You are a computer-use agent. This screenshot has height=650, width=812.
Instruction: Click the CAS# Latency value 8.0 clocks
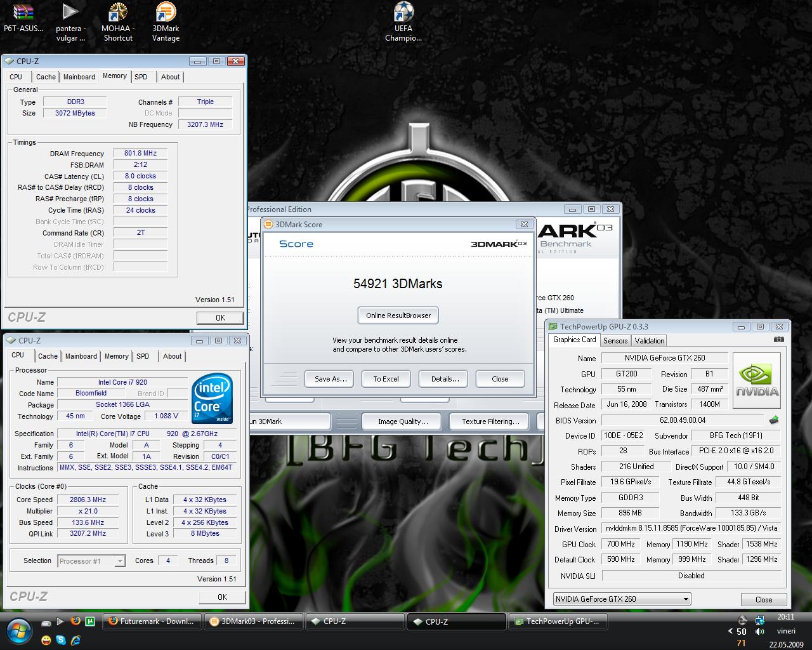click(140, 176)
